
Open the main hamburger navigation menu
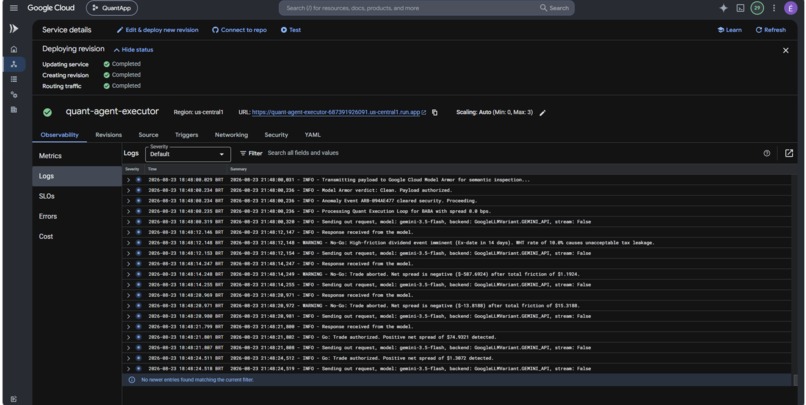point(14,8)
